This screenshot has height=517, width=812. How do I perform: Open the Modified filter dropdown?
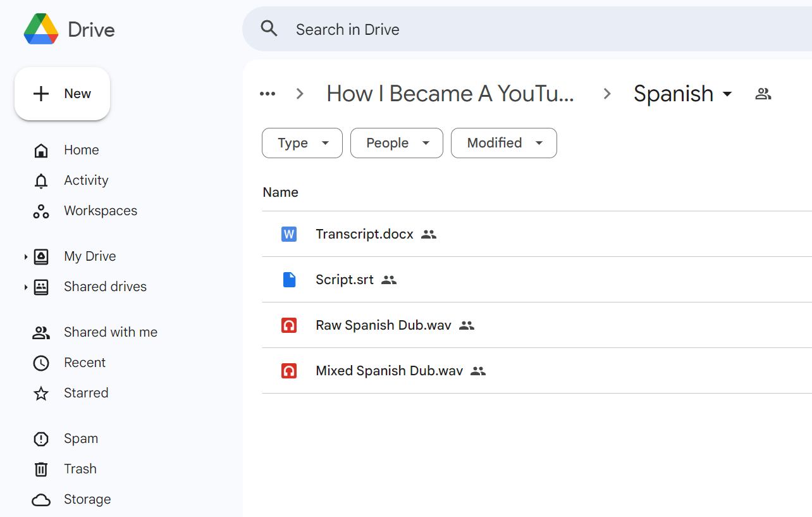click(503, 143)
